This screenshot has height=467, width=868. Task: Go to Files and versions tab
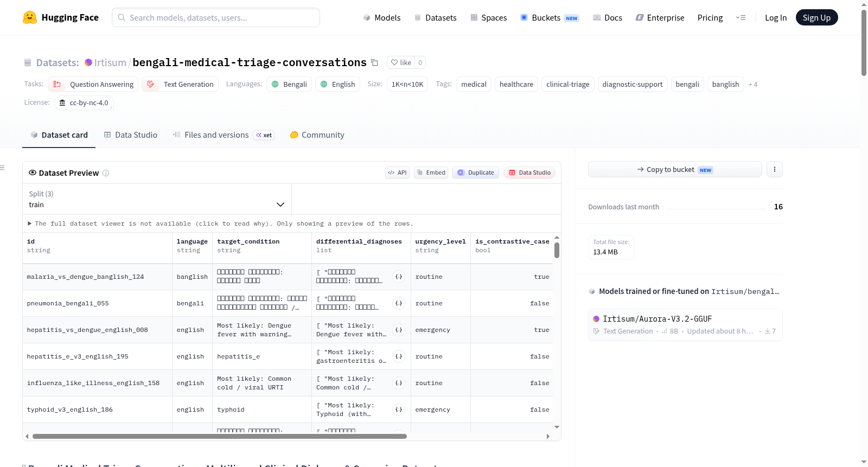[224, 135]
